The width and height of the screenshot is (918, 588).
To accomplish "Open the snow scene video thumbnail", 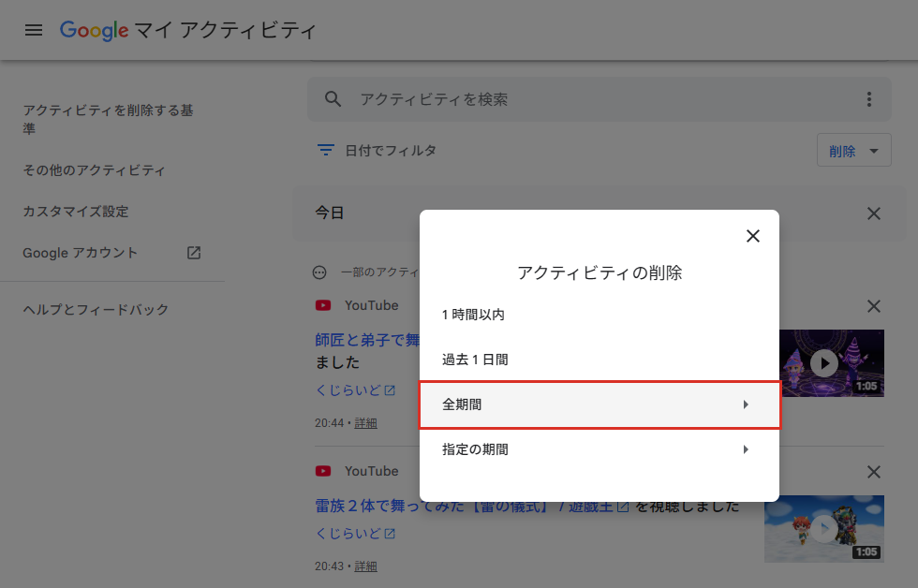I will (824, 529).
